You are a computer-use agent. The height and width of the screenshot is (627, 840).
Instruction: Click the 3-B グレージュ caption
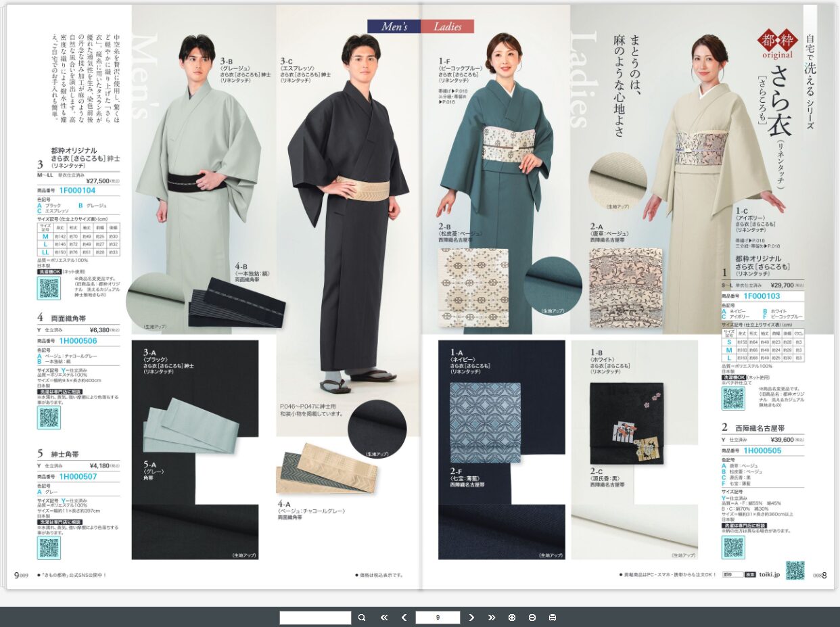click(246, 70)
